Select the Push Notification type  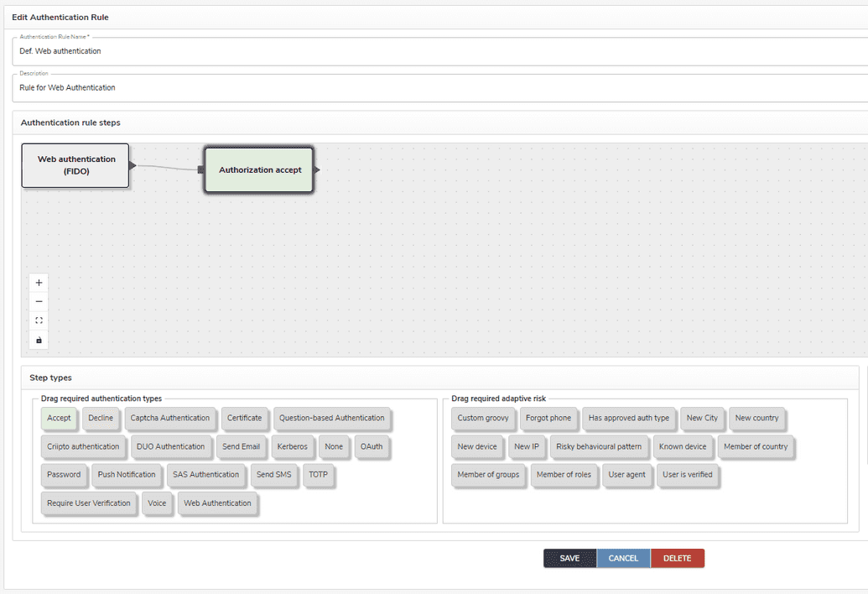point(127,475)
